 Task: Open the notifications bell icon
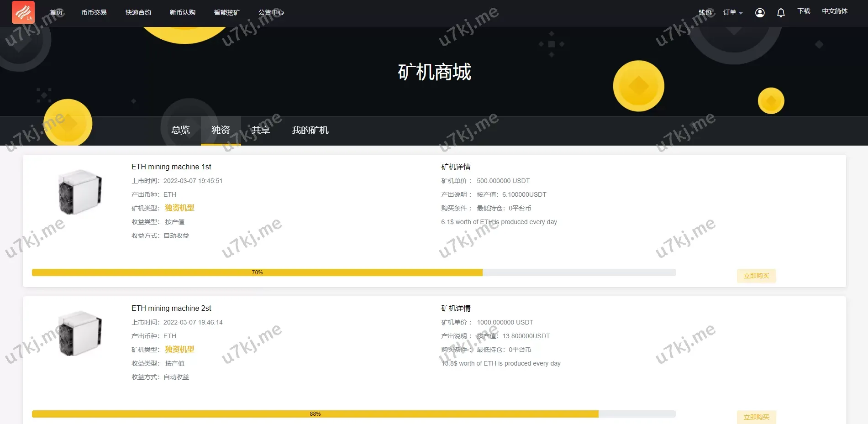pyautogui.click(x=781, y=13)
